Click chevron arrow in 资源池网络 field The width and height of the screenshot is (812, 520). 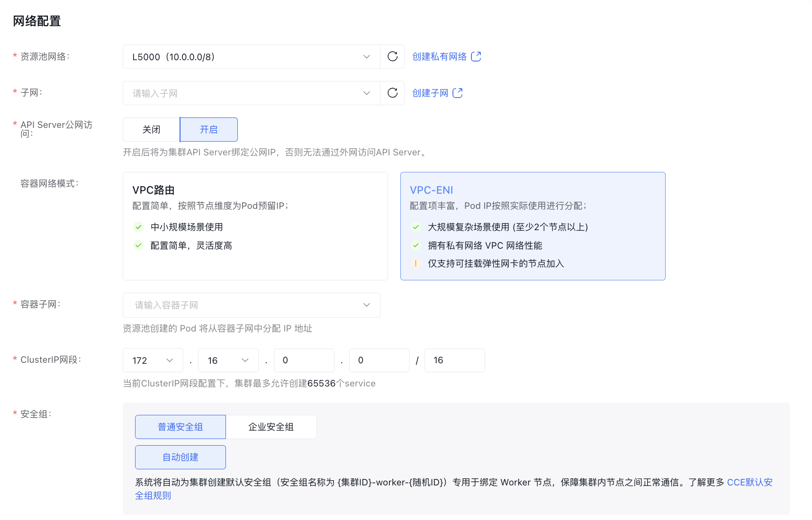coord(367,57)
